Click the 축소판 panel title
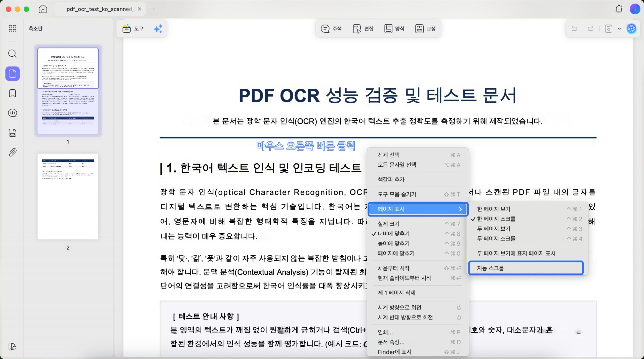This screenshot has width=644, height=359. pyautogui.click(x=35, y=28)
